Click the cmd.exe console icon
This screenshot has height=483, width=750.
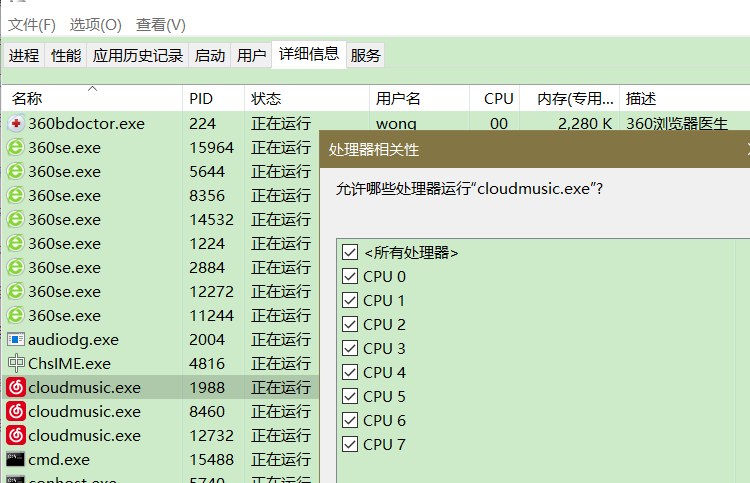click(x=15, y=460)
